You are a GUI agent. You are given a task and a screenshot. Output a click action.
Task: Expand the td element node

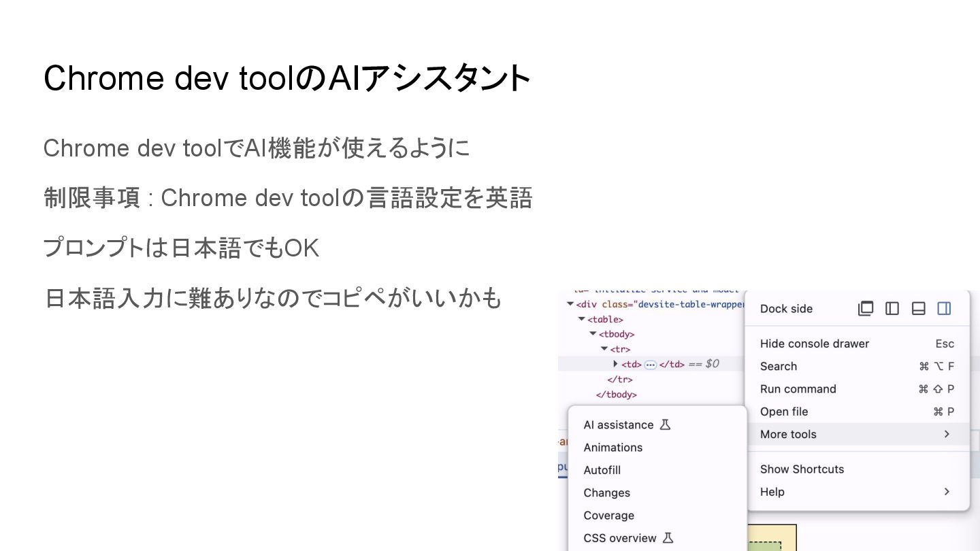tap(615, 364)
